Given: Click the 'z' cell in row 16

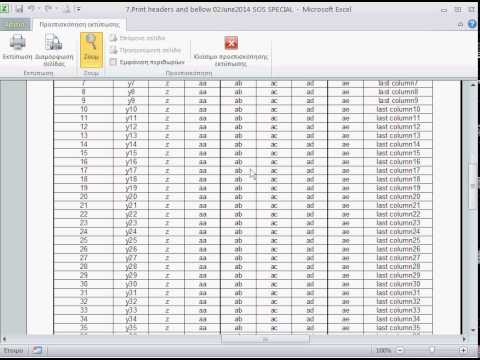Looking at the screenshot, I should (x=167, y=162).
